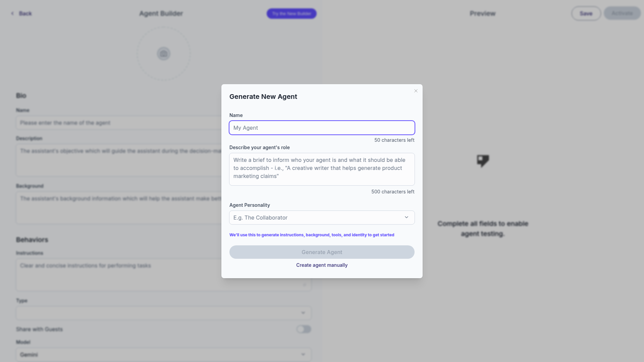
Task: Close the Generate New Agent dialog
Action: point(416,91)
